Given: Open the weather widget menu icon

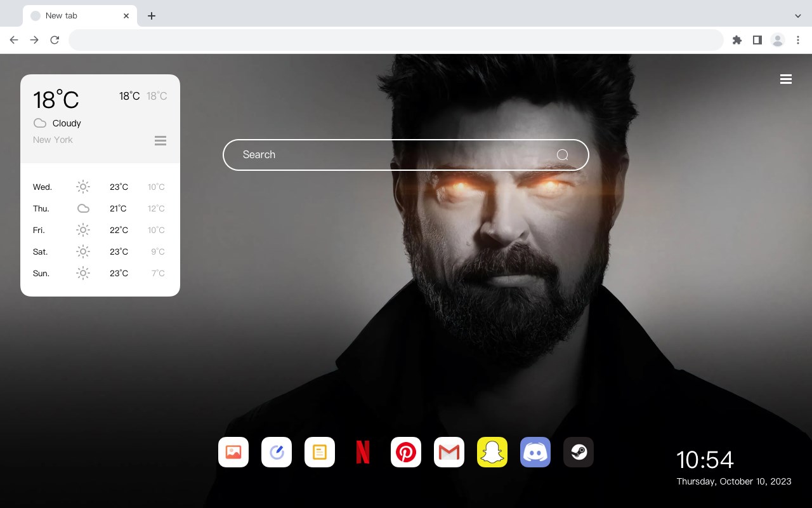Looking at the screenshot, I should click(160, 140).
